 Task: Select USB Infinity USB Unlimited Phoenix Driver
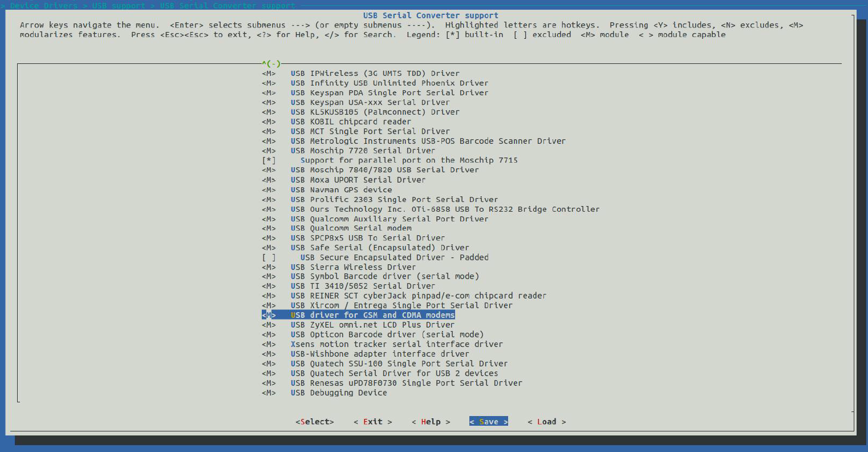coord(389,83)
